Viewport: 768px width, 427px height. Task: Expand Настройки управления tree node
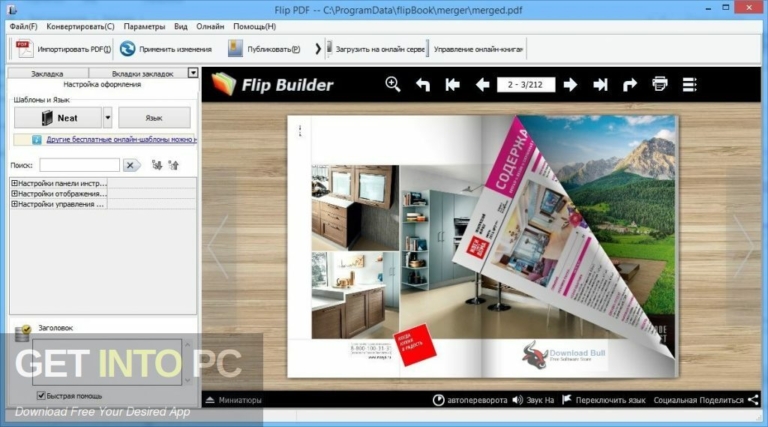[14, 204]
